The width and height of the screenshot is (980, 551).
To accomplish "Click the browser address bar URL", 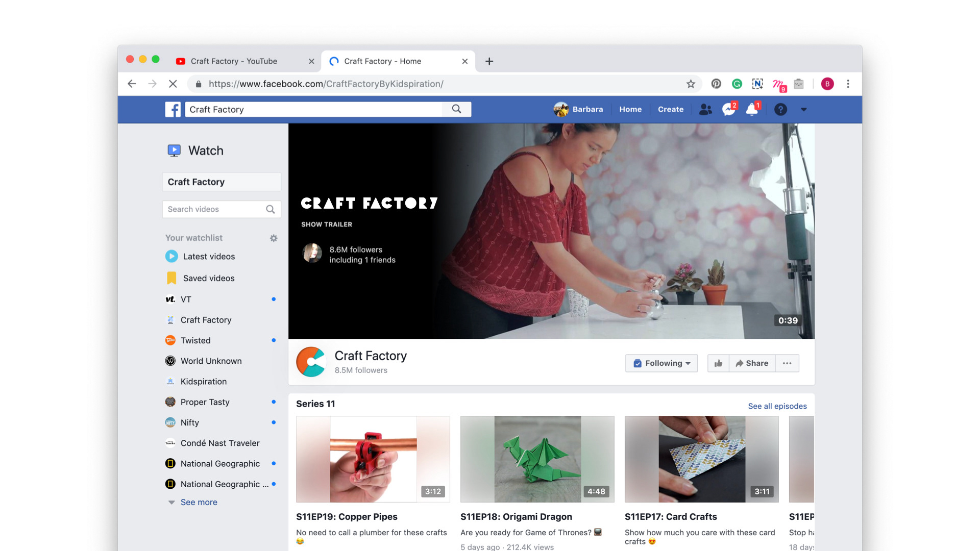I will [x=326, y=84].
